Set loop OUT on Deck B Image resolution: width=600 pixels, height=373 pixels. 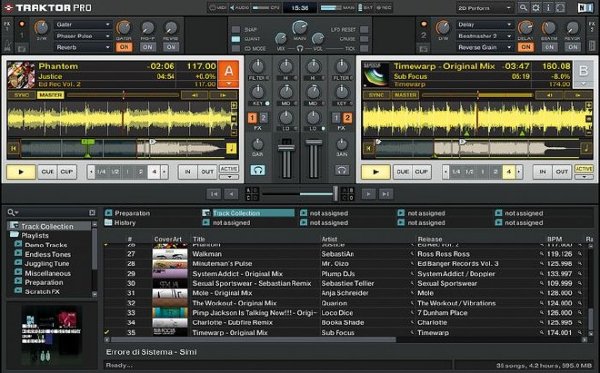tap(562, 172)
